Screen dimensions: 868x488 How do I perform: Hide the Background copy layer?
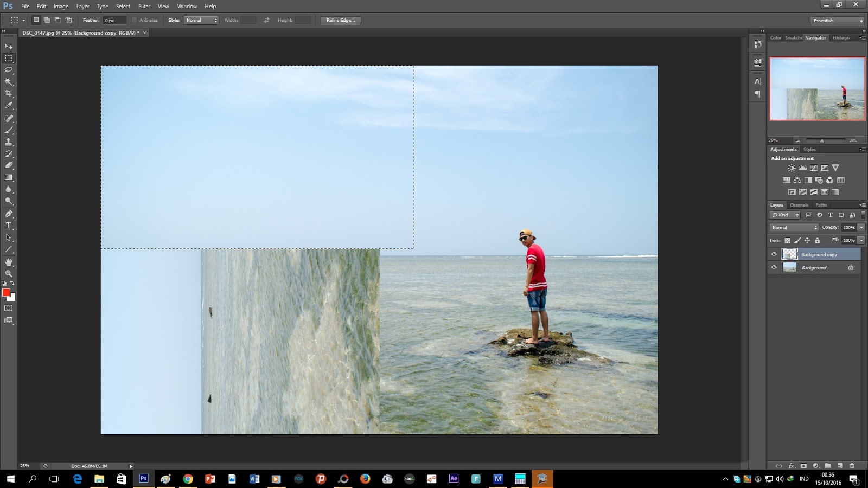[x=774, y=254]
